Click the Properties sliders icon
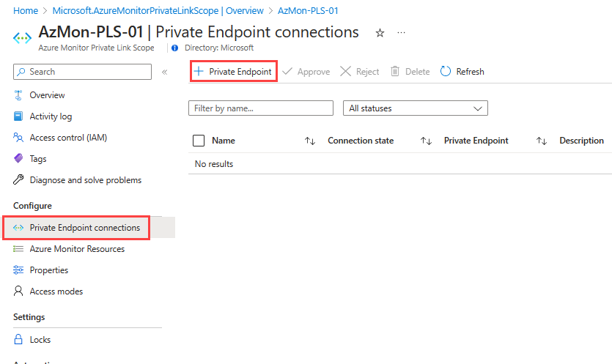This screenshot has height=364, width=612. click(18, 270)
